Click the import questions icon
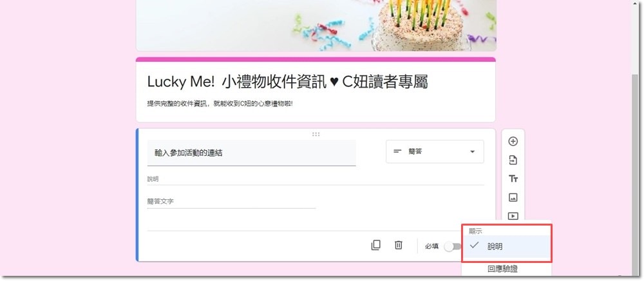644x281 pixels. coord(513,160)
